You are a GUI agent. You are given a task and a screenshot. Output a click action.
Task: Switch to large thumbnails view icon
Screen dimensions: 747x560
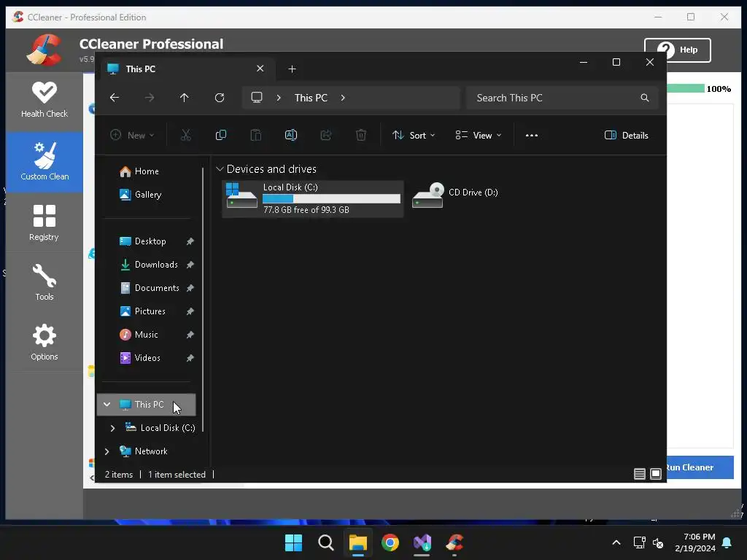coord(656,474)
